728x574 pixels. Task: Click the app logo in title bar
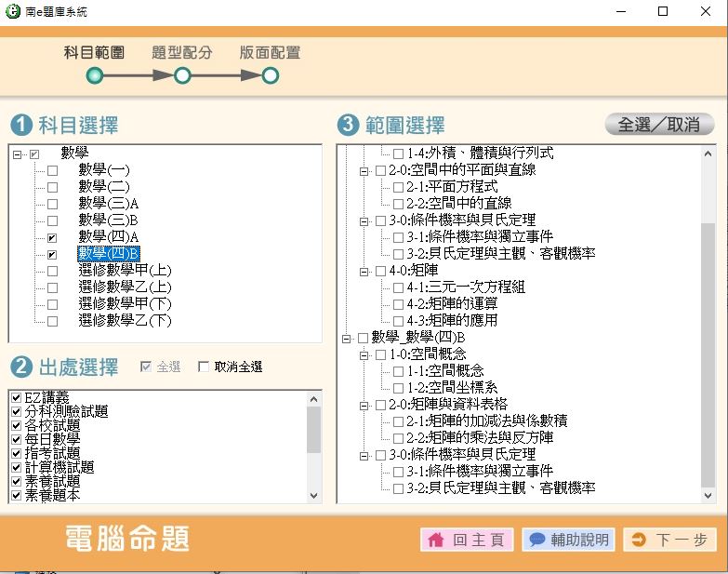12,12
